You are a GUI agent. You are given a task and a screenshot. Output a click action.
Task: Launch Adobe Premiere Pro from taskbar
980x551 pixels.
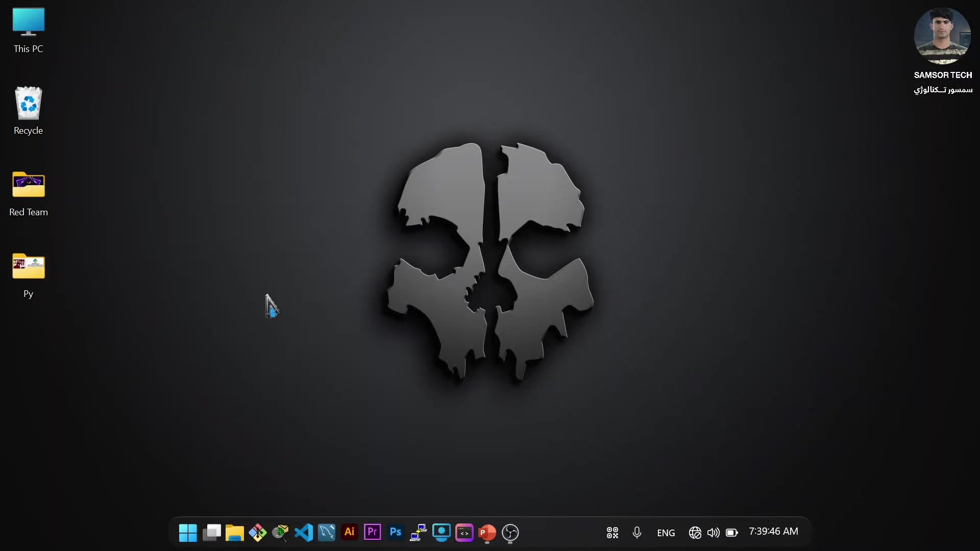[x=373, y=532]
